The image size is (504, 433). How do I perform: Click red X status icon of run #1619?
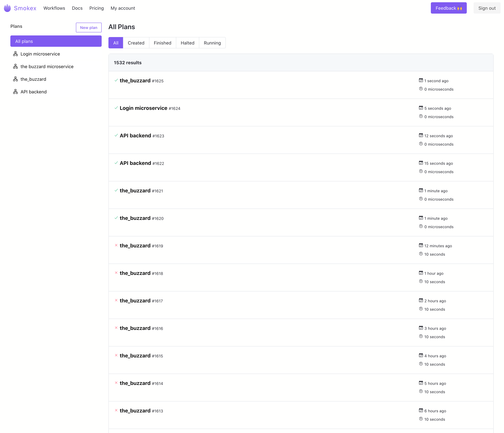[116, 245]
